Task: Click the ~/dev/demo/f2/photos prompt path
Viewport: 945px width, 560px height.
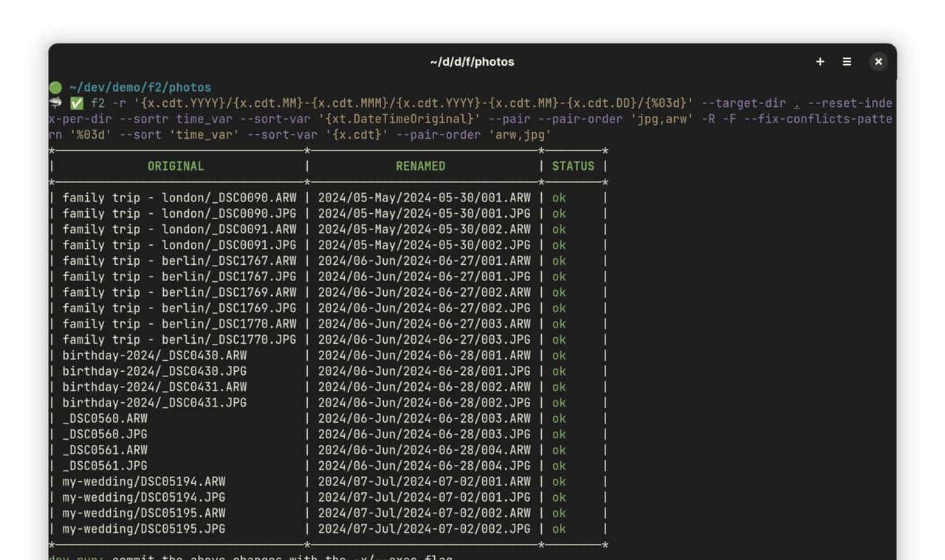Action: click(140, 88)
